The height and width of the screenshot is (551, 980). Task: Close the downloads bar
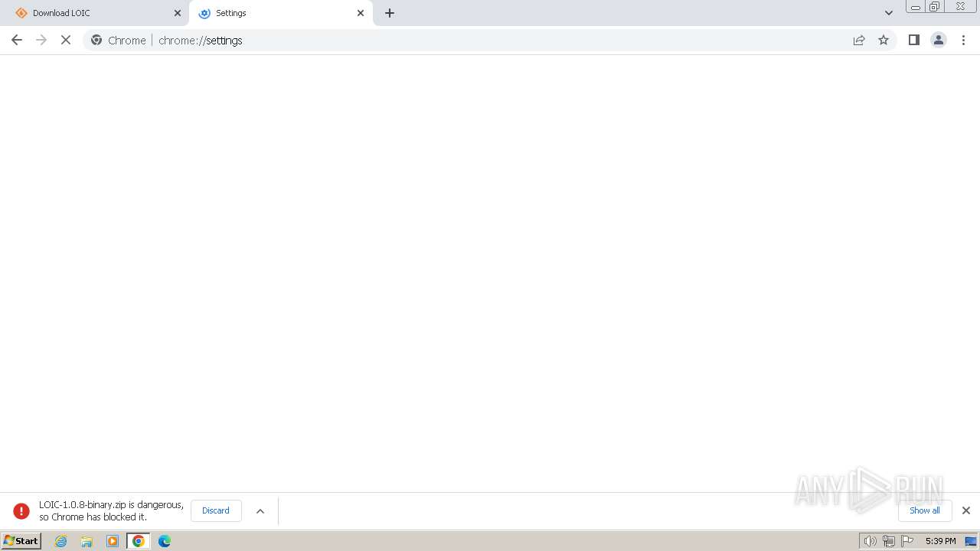click(966, 510)
